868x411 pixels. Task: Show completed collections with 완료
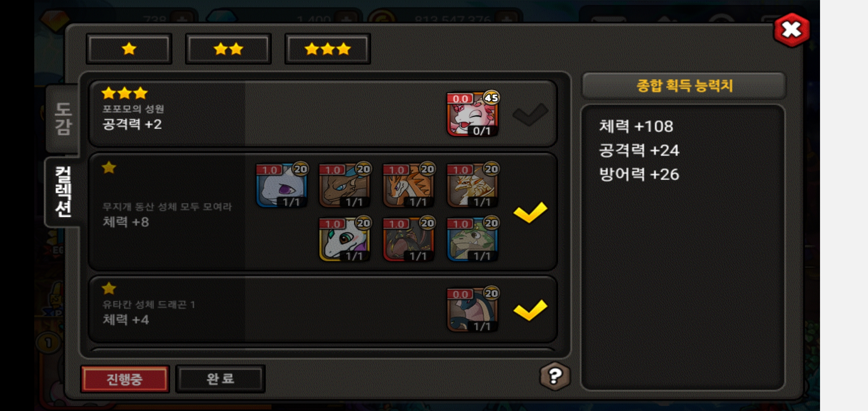tap(220, 379)
